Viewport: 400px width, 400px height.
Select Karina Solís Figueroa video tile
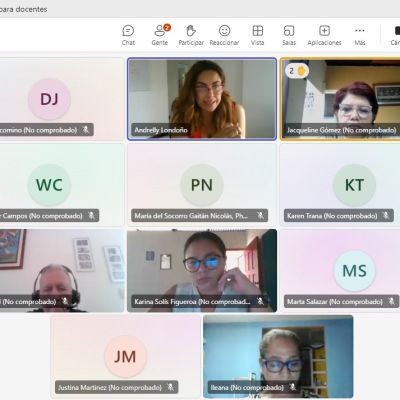tap(202, 270)
